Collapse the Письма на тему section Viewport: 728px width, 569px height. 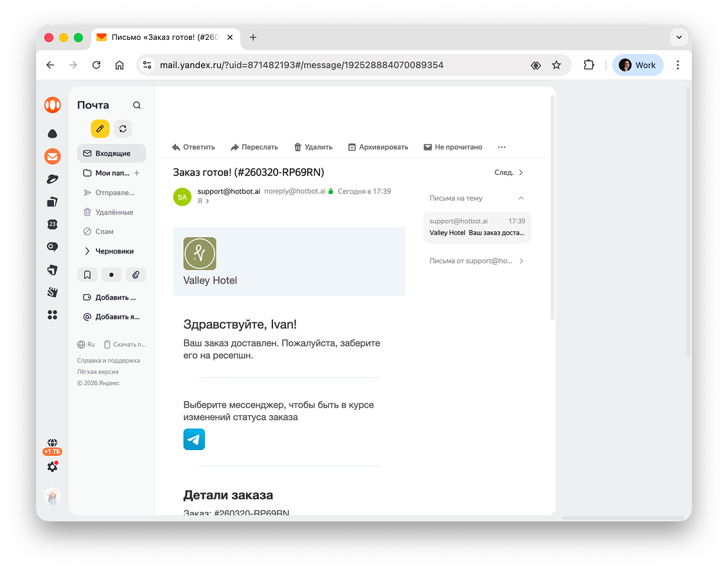tap(521, 198)
